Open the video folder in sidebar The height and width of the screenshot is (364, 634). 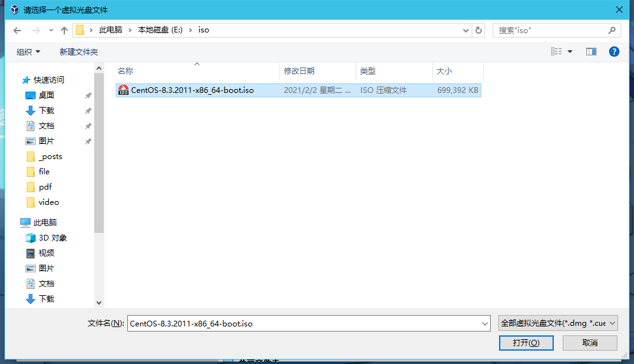49,202
